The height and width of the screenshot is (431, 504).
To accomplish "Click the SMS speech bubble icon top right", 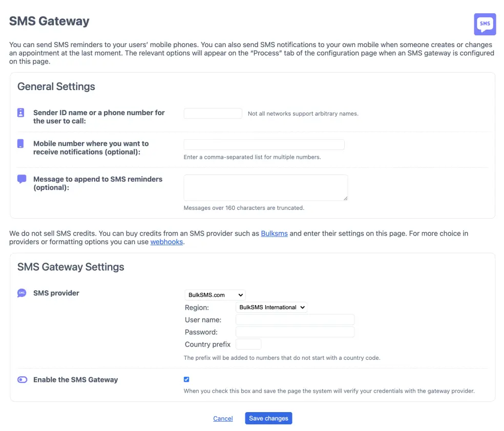I will tap(485, 24).
